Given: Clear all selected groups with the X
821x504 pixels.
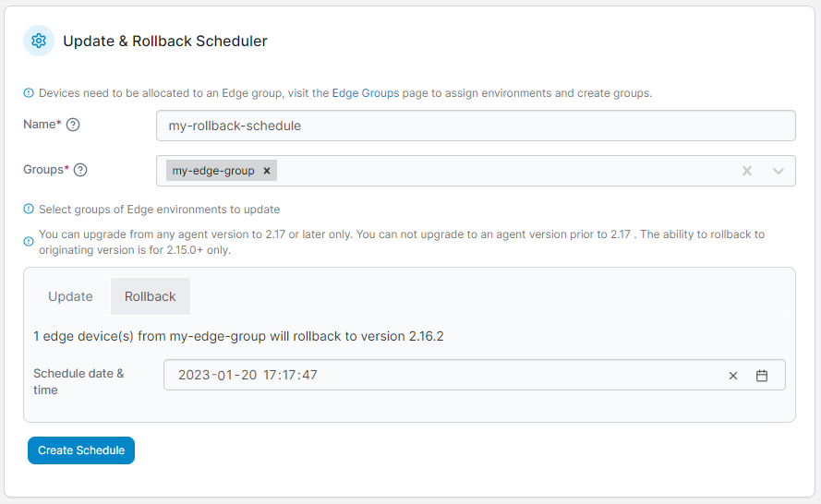Looking at the screenshot, I should 746,171.
